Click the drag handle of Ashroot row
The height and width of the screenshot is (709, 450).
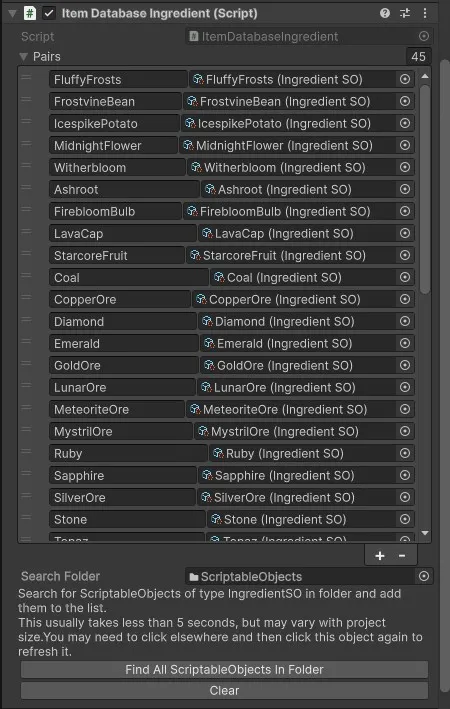click(26, 189)
